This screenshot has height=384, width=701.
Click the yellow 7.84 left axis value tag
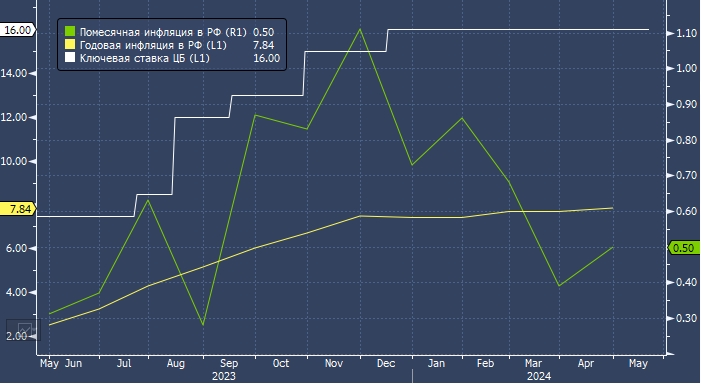click(17, 209)
